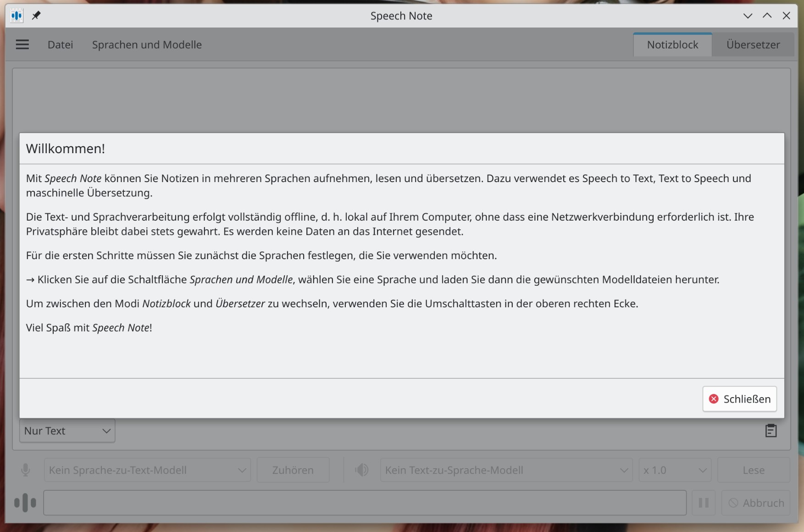Open Sprachen und Modelle
The image size is (804, 532).
[147, 44]
